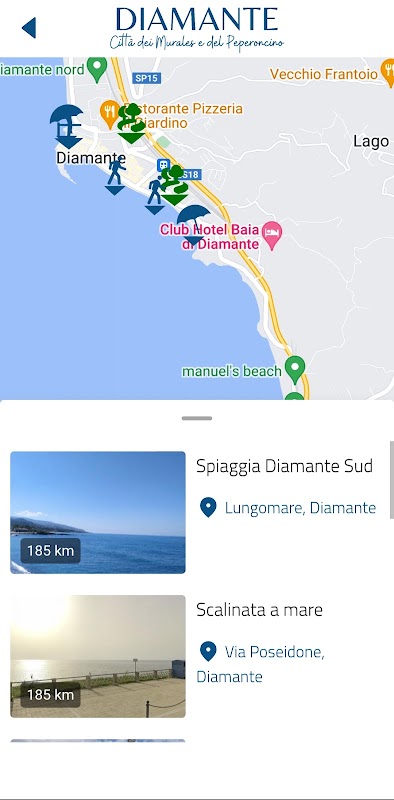Tap the hiker marker below Diamante label
Viewport: 394px width, 800px height.
[x=116, y=177]
